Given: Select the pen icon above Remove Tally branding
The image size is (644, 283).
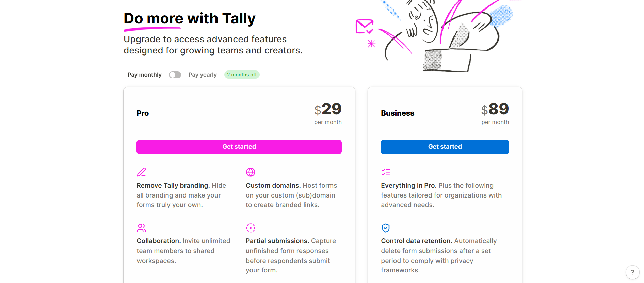Looking at the screenshot, I should (x=141, y=172).
